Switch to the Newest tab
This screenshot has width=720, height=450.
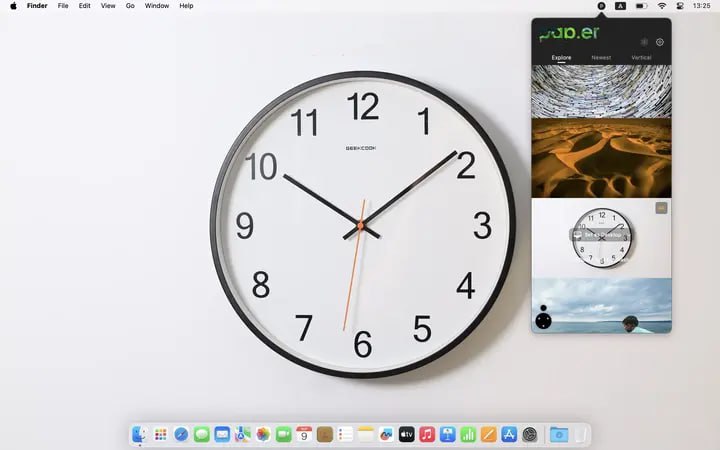601,58
